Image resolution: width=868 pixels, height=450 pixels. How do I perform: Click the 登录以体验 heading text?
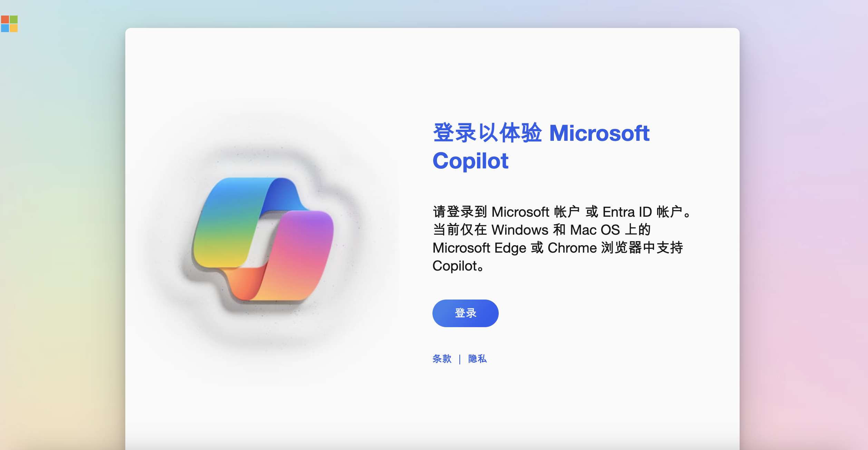[487, 133]
